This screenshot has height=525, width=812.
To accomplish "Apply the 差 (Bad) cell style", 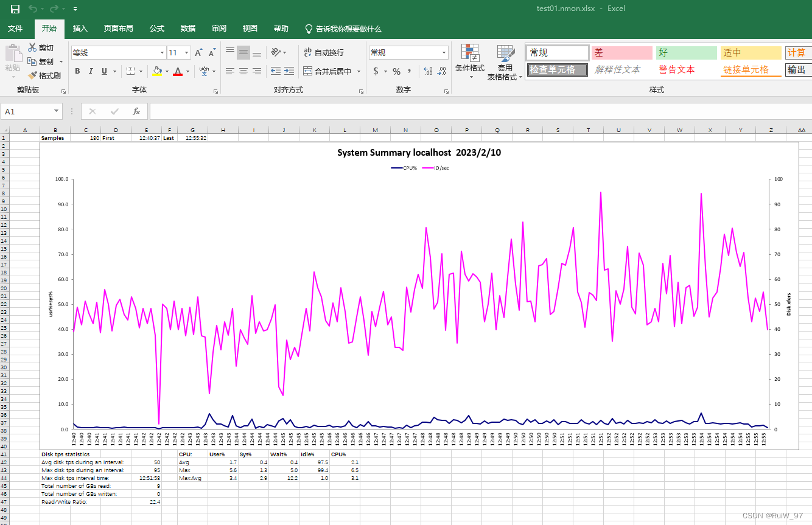I will 622,53.
